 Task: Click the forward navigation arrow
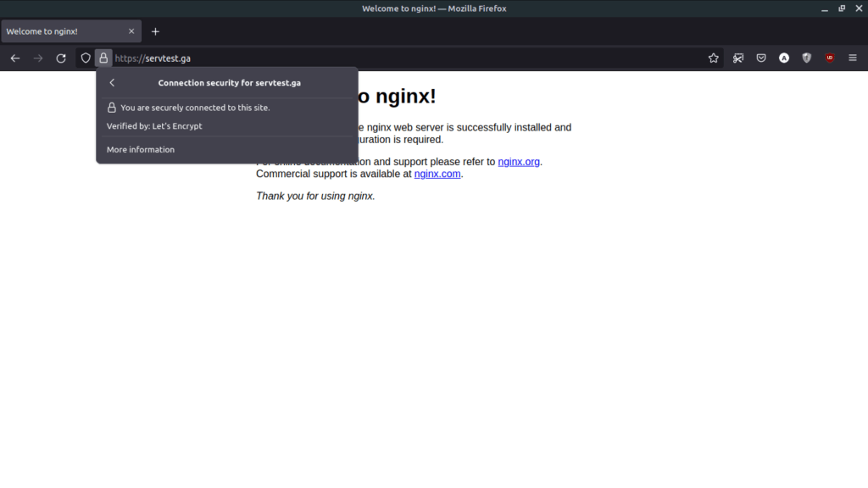(x=38, y=58)
